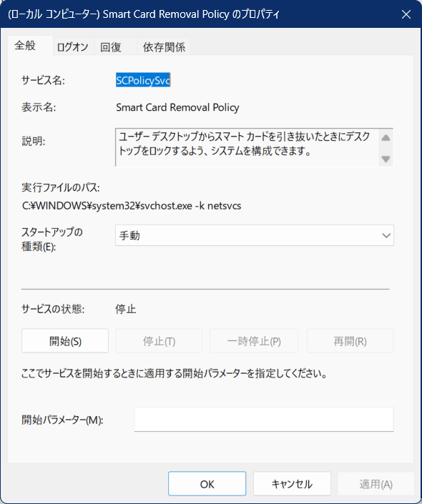Open the 依存関係 tab

pos(163,47)
